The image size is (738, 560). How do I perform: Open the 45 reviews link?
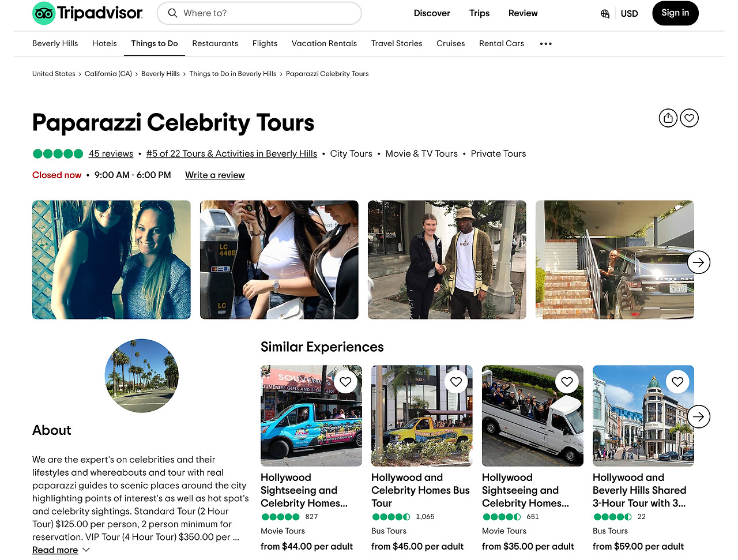click(111, 154)
